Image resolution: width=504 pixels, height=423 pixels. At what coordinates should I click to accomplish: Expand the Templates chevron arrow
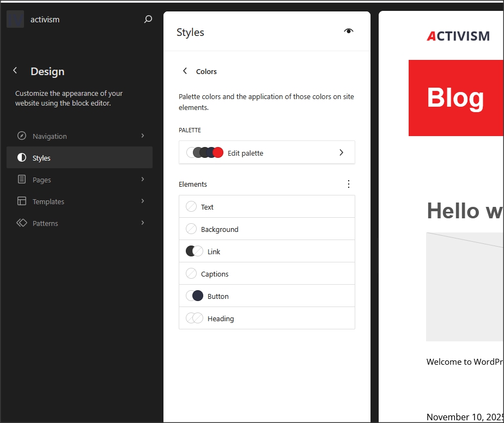pyautogui.click(x=143, y=201)
